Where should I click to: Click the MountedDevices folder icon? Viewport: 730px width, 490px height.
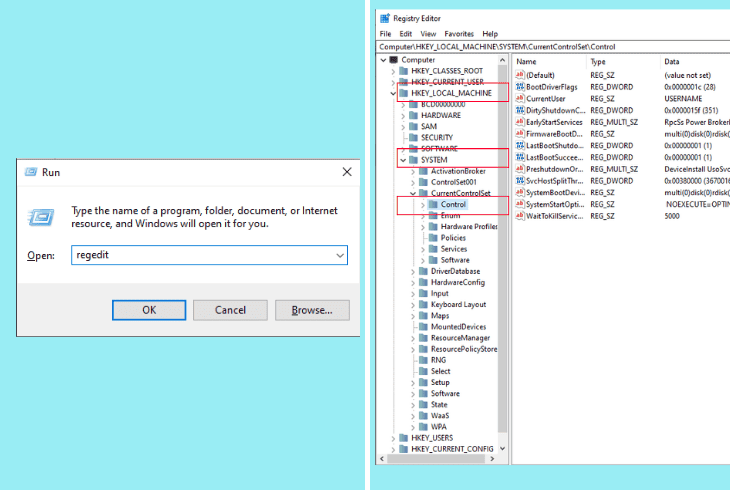click(423, 327)
